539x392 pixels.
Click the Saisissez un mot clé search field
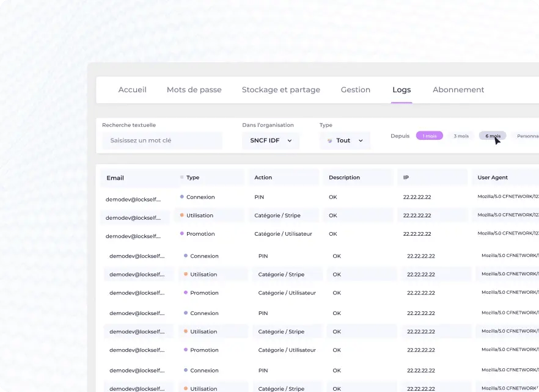tap(162, 140)
